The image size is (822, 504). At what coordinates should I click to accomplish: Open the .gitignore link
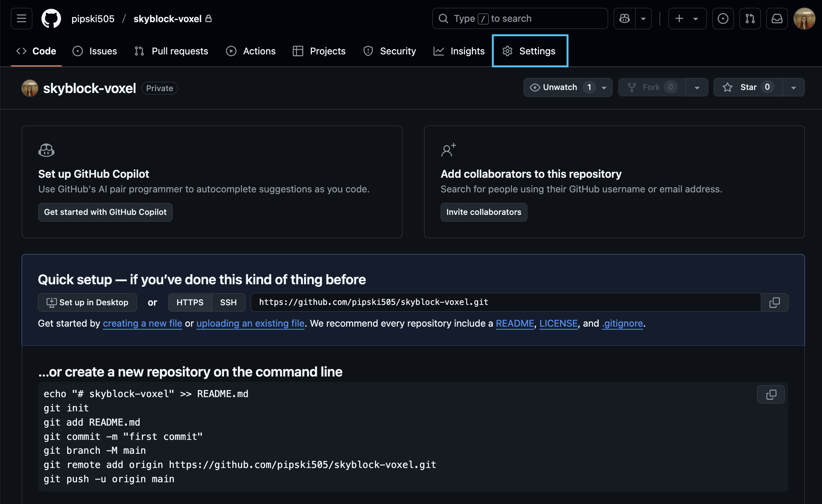[x=622, y=323]
